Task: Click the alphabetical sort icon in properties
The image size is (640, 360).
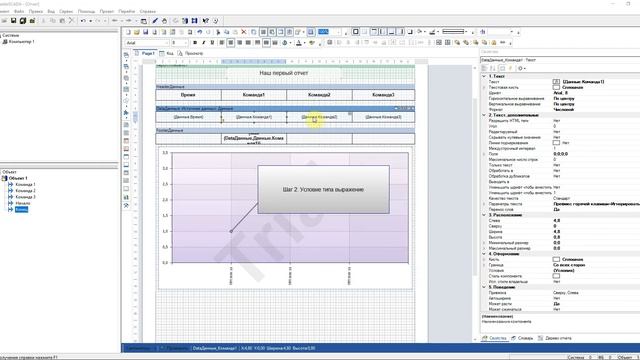Action: pos(493,69)
